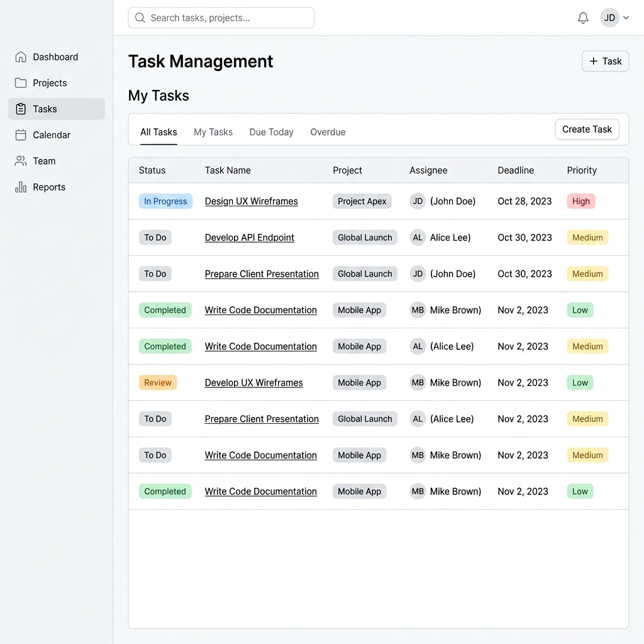The height and width of the screenshot is (644, 644).
Task: Go to Dashboard in sidebar
Action: click(56, 57)
